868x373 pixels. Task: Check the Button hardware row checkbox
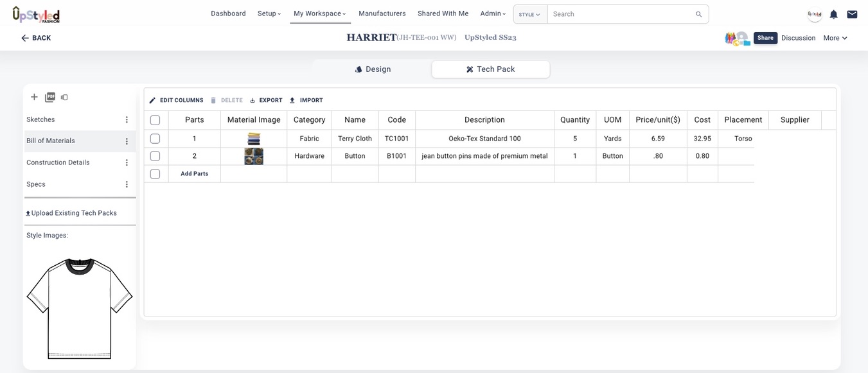coord(155,156)
